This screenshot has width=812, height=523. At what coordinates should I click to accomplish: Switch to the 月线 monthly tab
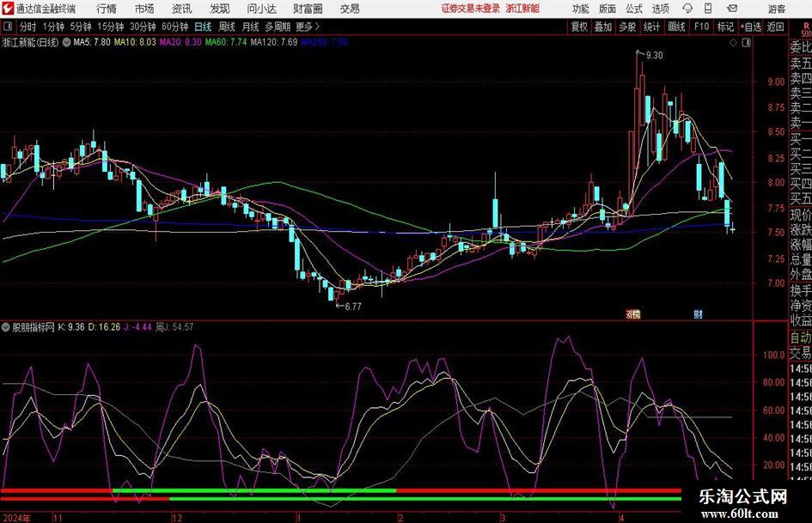click(251, 27)
